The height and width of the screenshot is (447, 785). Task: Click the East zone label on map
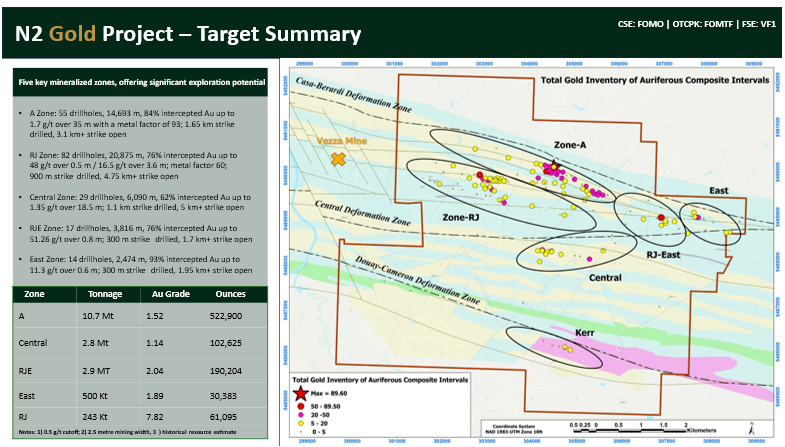click(x=720, y=188)
